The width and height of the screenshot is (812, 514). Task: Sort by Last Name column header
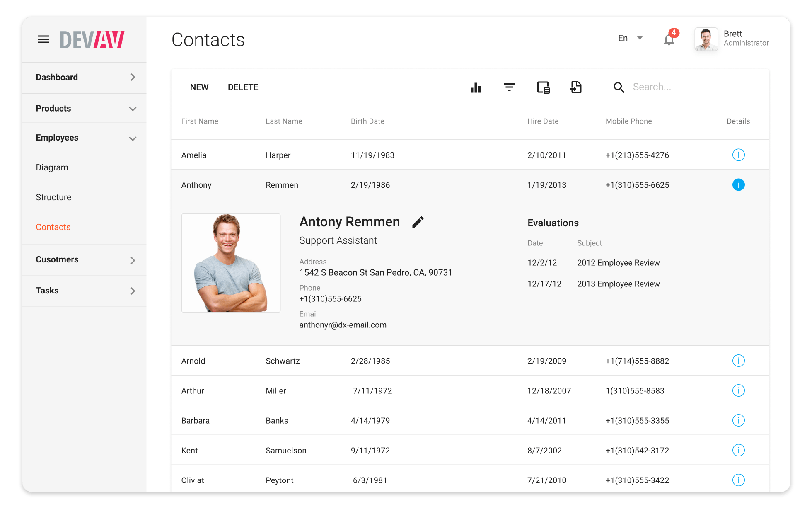click(x=284, y=121)
